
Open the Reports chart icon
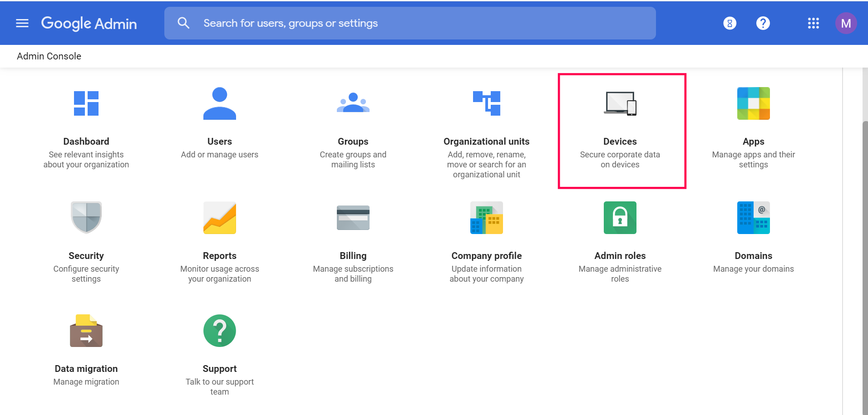pos(220,218)
